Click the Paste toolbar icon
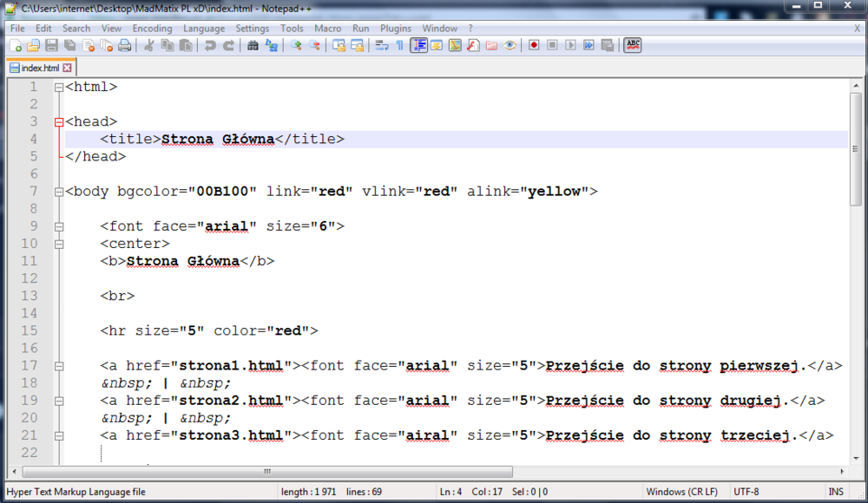Screen dimensions: 868x503 click(186, 45)
